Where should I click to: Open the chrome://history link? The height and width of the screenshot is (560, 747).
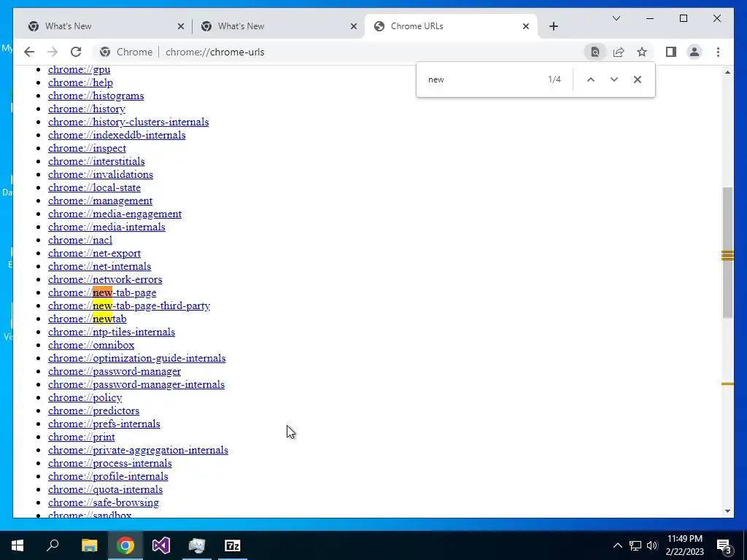point(87,109)
